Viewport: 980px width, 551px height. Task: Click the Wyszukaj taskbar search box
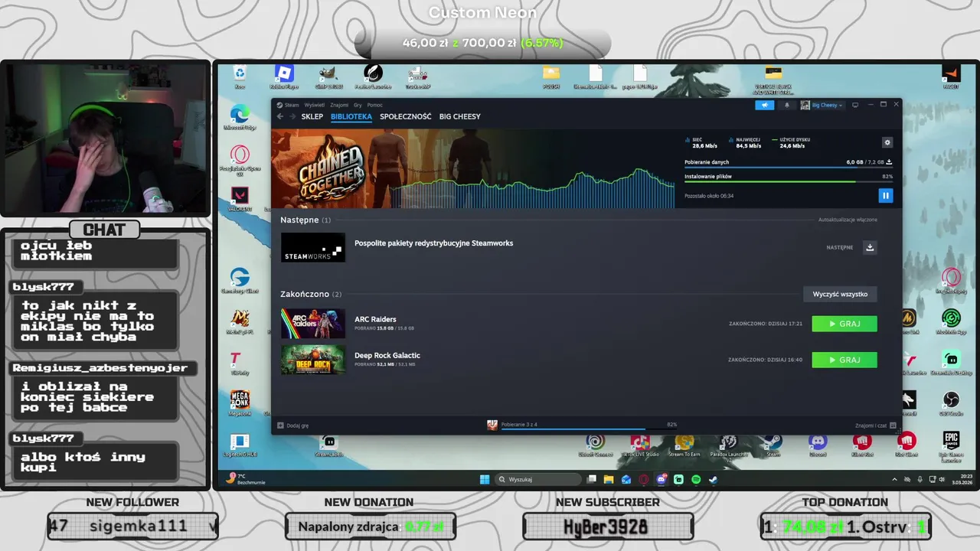pos(538,480)
